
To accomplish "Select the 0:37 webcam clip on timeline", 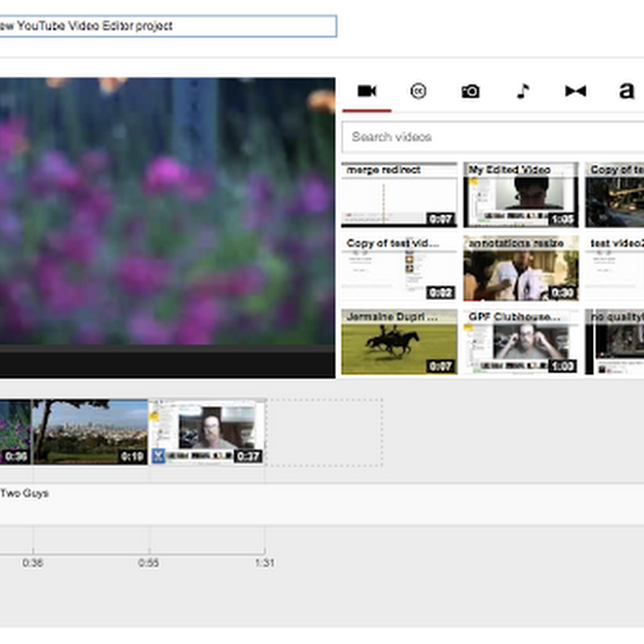I will (x=207, y=432).
